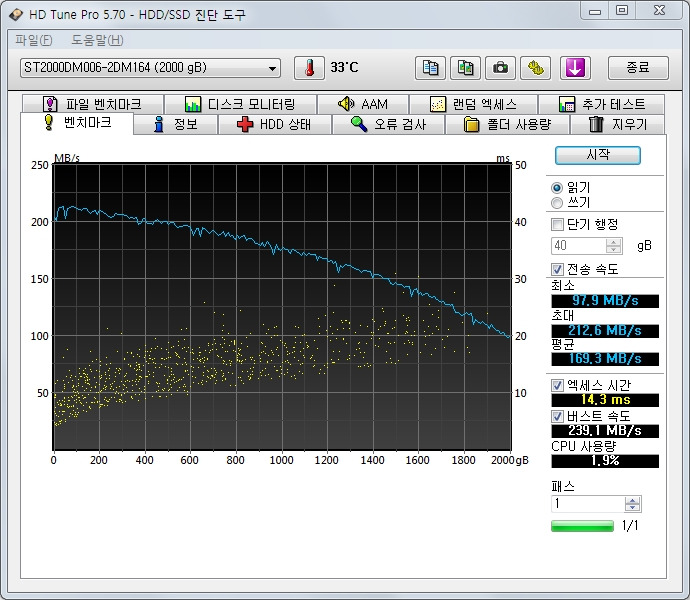This screenshot has height=600, width=690.
Task: Open the HDD 상태 tab
Action: pyautogui.click(x=275, y=124)
